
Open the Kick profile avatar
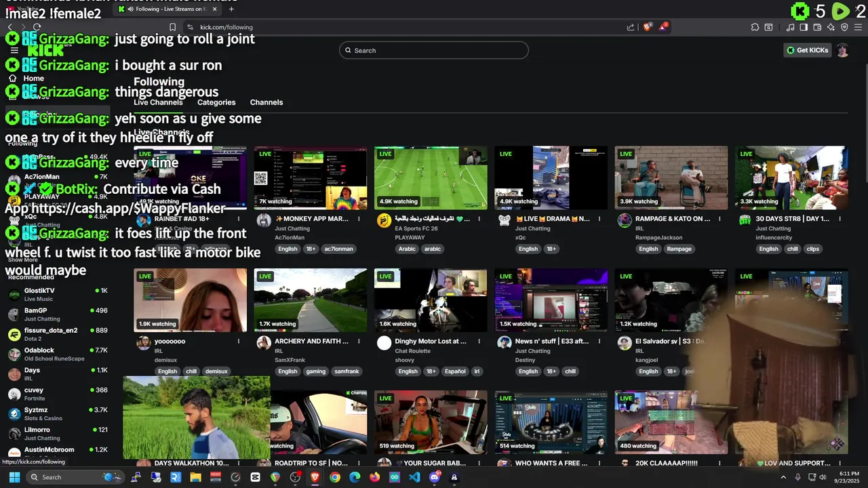click(842, 50)
